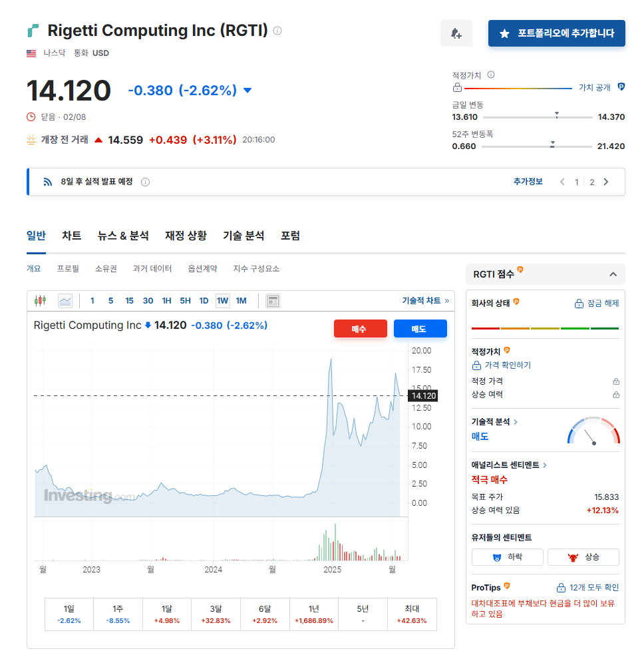The height and width of the screenshot is (655, 644).
Task: Click the 회사의 상태 color gauge bar
Action: click(545, 328)
